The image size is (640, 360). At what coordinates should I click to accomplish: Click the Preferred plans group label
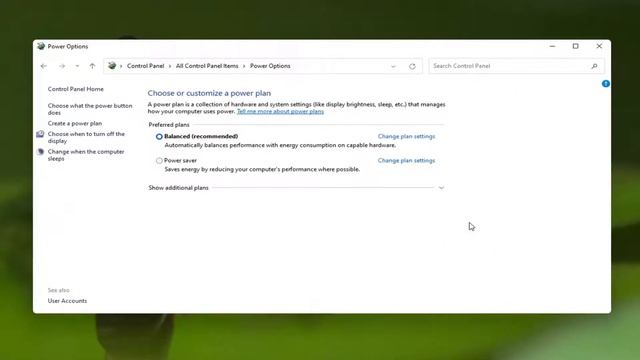point(169,124)
